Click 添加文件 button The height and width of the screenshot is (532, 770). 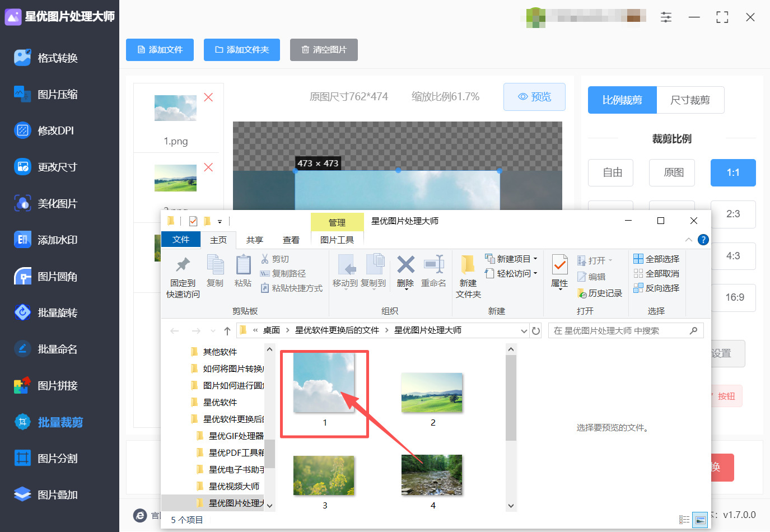(160, 50)
